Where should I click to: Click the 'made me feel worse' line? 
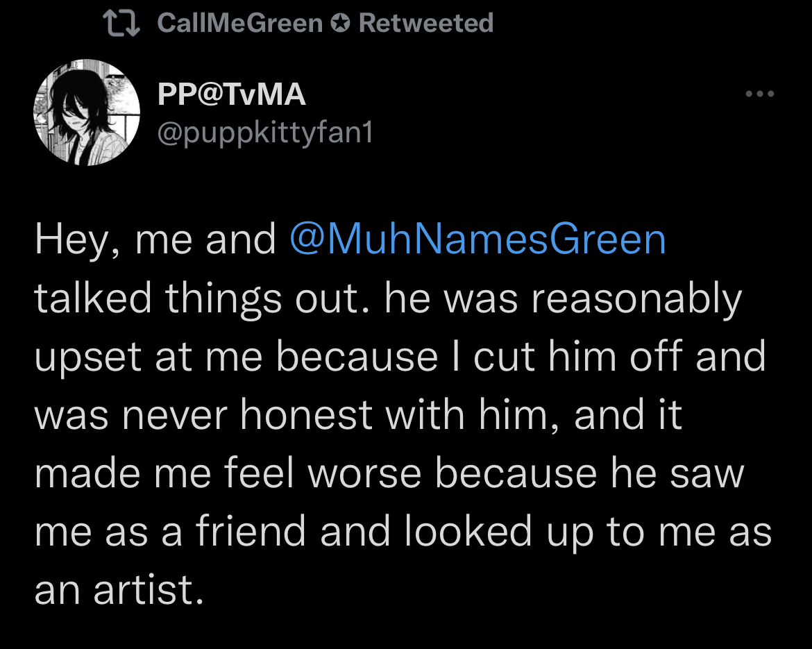[389, 473]
